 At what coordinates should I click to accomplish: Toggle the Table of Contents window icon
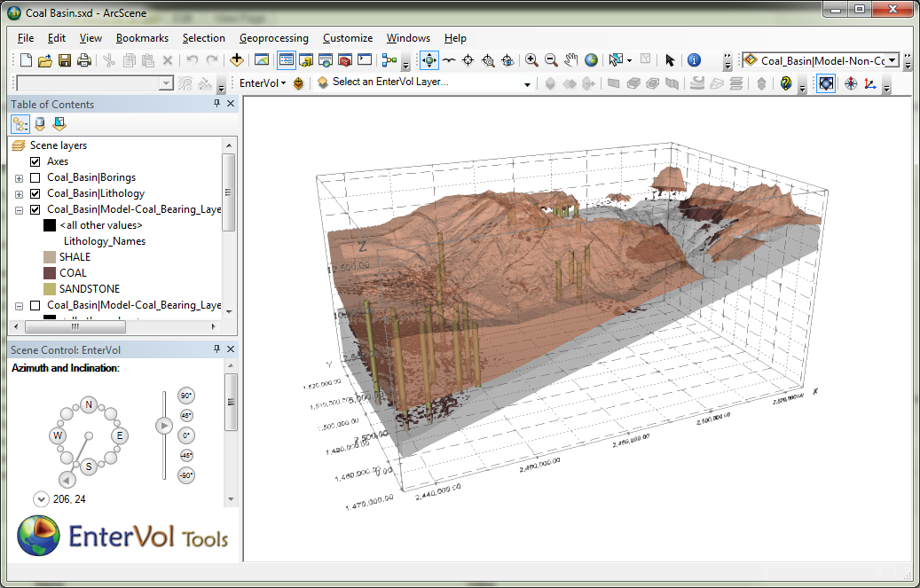click(x=287, y=59)
